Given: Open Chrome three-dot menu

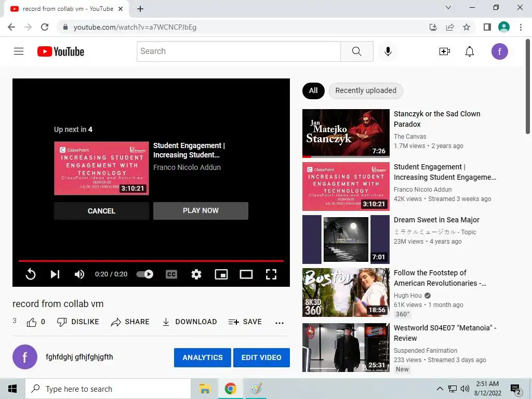Looking at the screenshot, I should [x=521, y=27].
